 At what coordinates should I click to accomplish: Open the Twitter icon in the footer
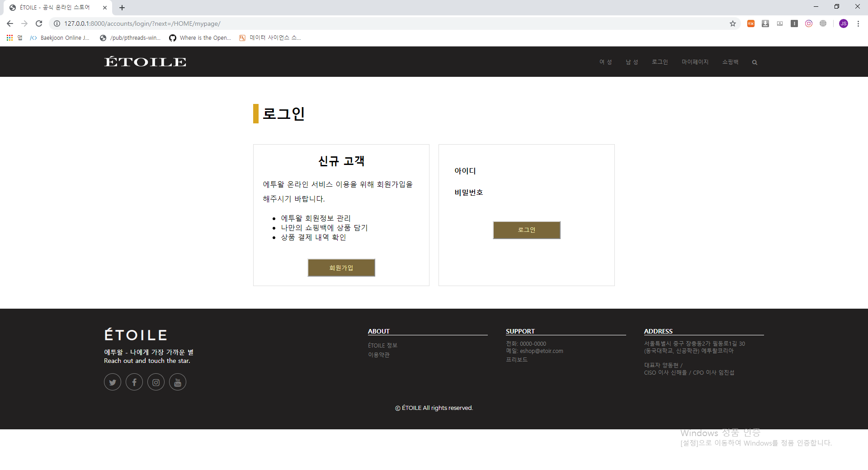click(112, 382)
